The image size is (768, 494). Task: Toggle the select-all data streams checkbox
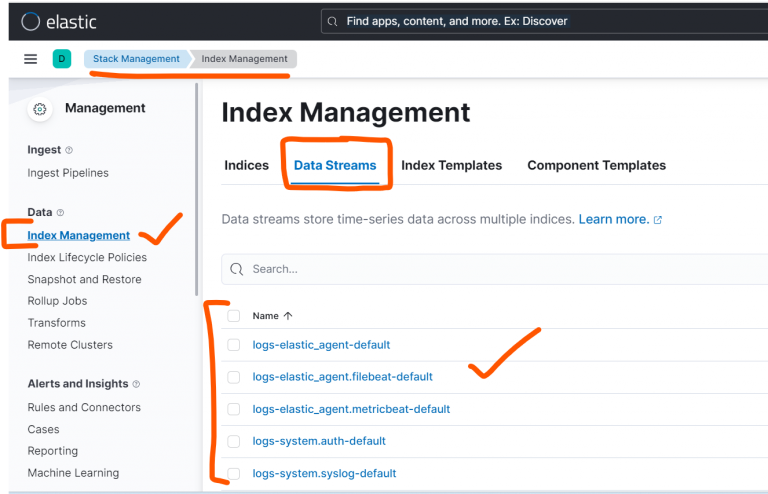click(234, 316)
